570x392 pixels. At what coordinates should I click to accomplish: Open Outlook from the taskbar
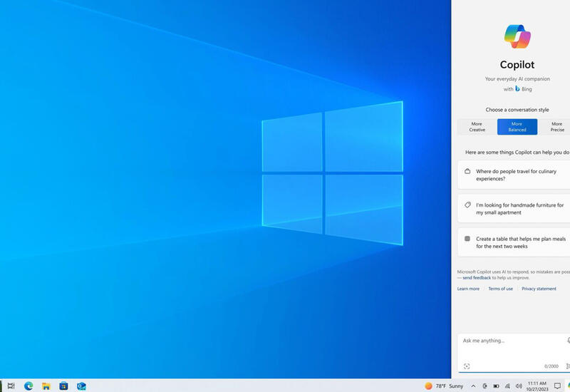coord(81,386)
